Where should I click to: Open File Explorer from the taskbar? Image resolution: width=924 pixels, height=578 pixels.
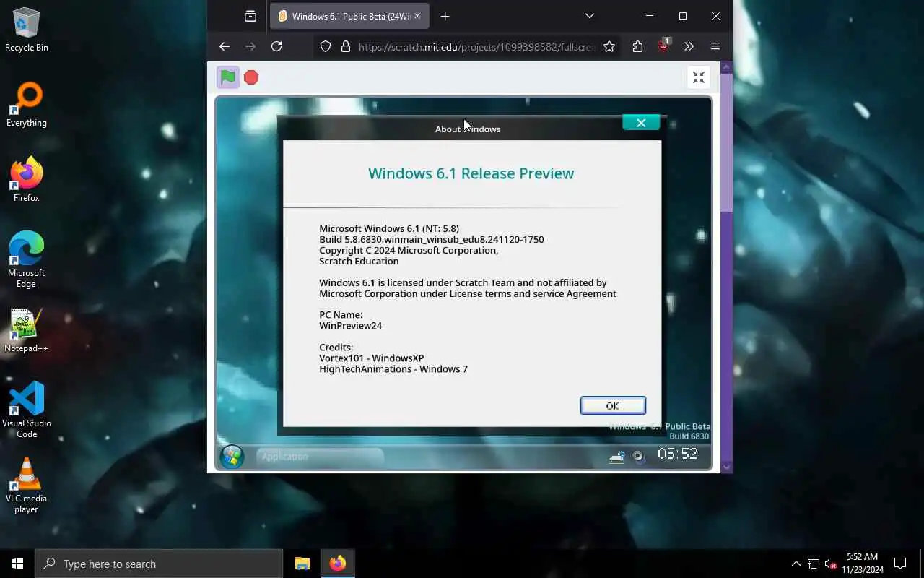pos(302,564)
